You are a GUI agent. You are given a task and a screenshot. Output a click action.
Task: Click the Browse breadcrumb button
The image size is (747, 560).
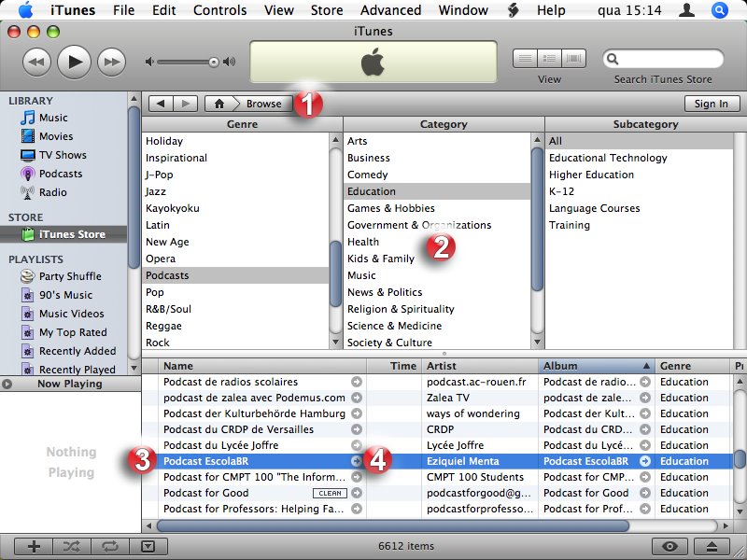[263, 104]
